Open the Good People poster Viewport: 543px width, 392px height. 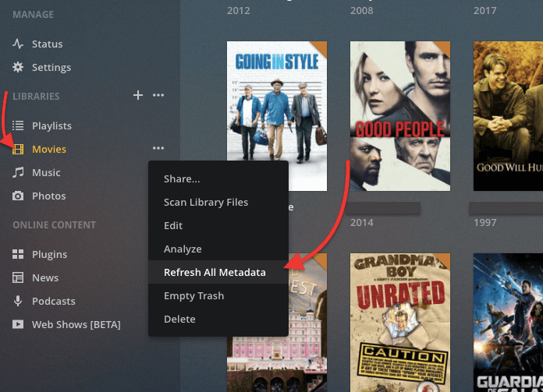[x=400, y=116]
